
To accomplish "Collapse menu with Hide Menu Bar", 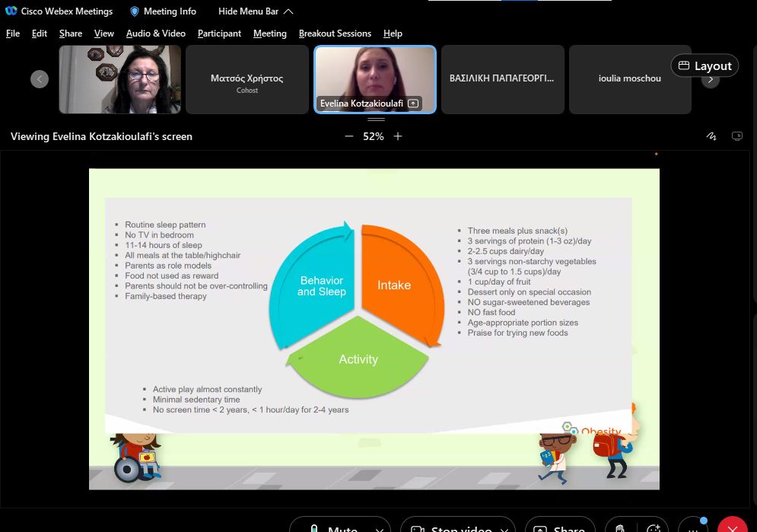I will (x=255, y=11).
